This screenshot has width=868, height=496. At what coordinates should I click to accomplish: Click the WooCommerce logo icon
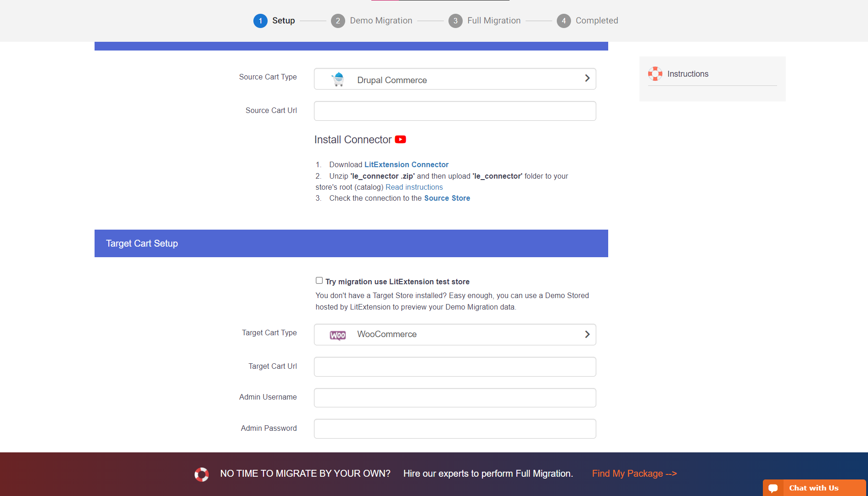[338, 335]
